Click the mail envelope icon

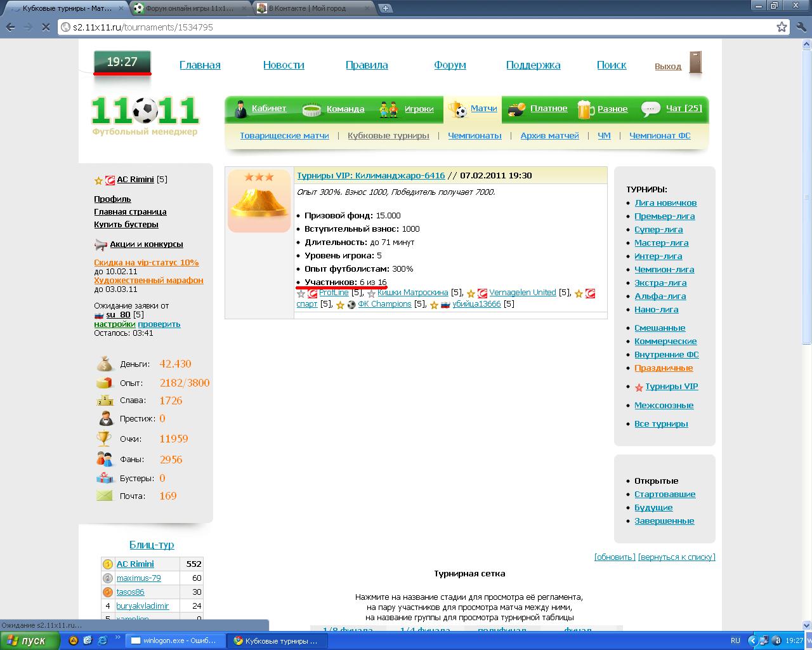105,496
